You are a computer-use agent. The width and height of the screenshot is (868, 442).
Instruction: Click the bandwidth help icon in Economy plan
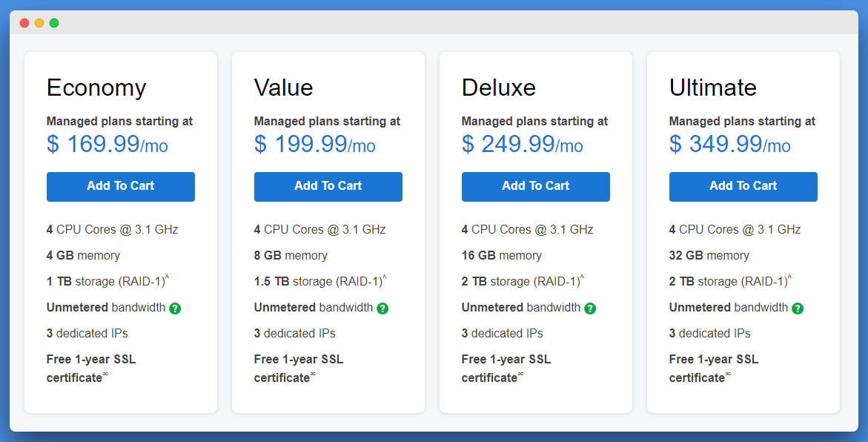tap(176, 308)
